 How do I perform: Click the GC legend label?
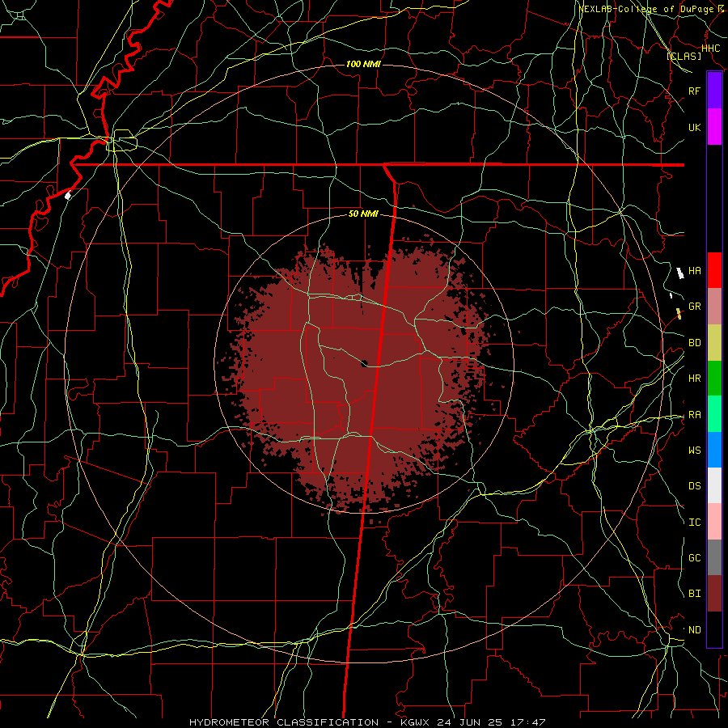coord(694,558)
